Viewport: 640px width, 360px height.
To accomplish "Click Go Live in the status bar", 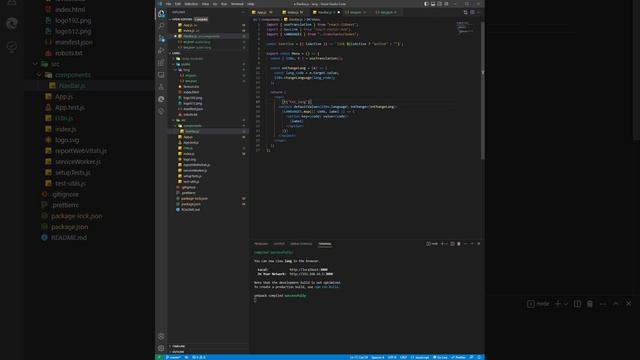I will point(440,357).
